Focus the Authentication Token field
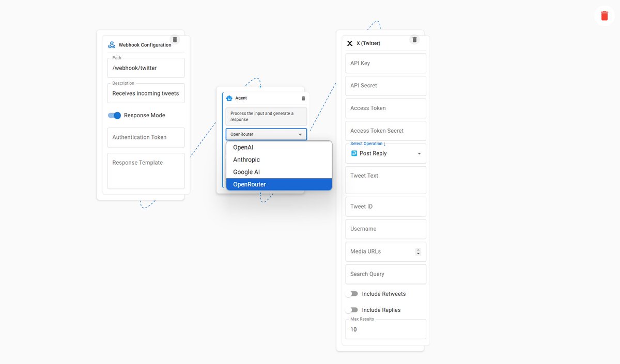Viewport: 620px width, 364px height. (146, 137)
